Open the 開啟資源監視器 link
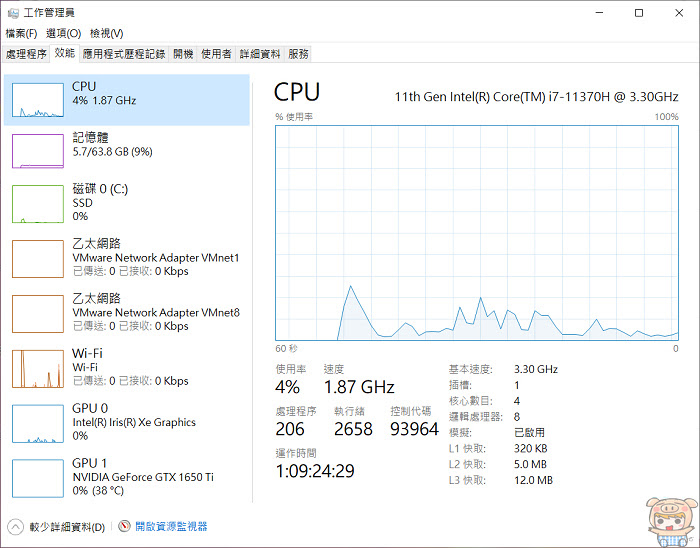This screenshot has width=700, height=548. (171, 526)
